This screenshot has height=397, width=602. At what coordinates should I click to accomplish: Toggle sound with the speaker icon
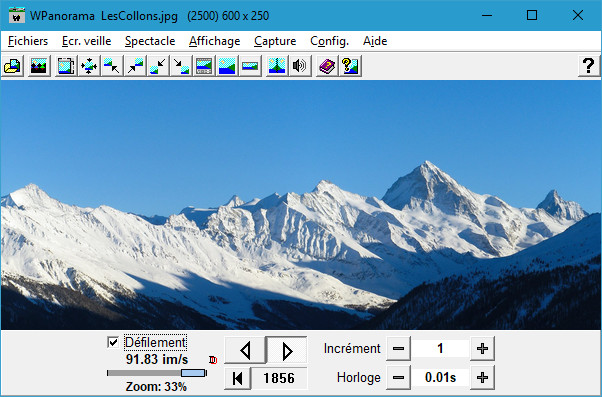pos(300,66)
